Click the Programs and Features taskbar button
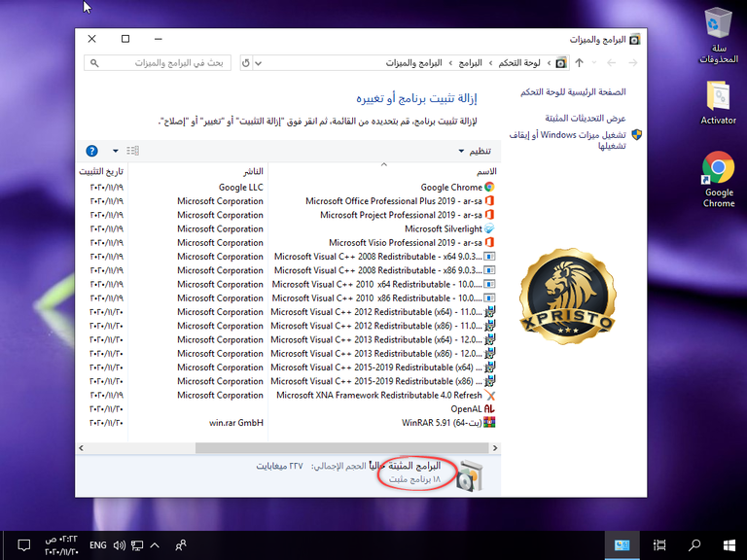 click(622, 545)
